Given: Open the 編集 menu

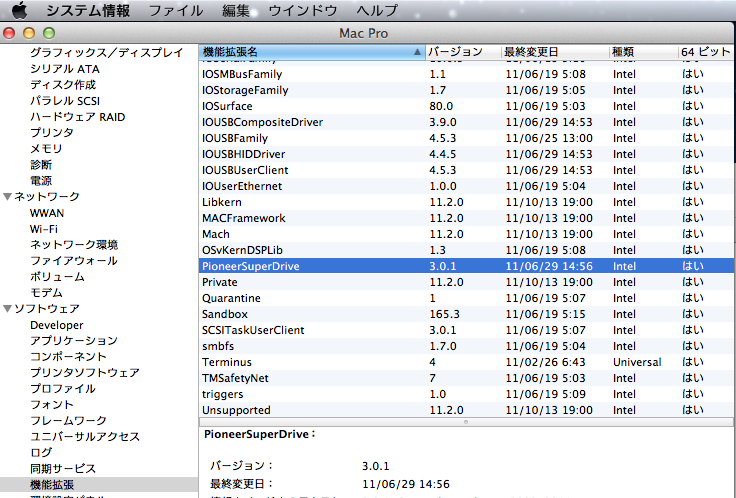Looking at the screenshot, I should (236, 10).
